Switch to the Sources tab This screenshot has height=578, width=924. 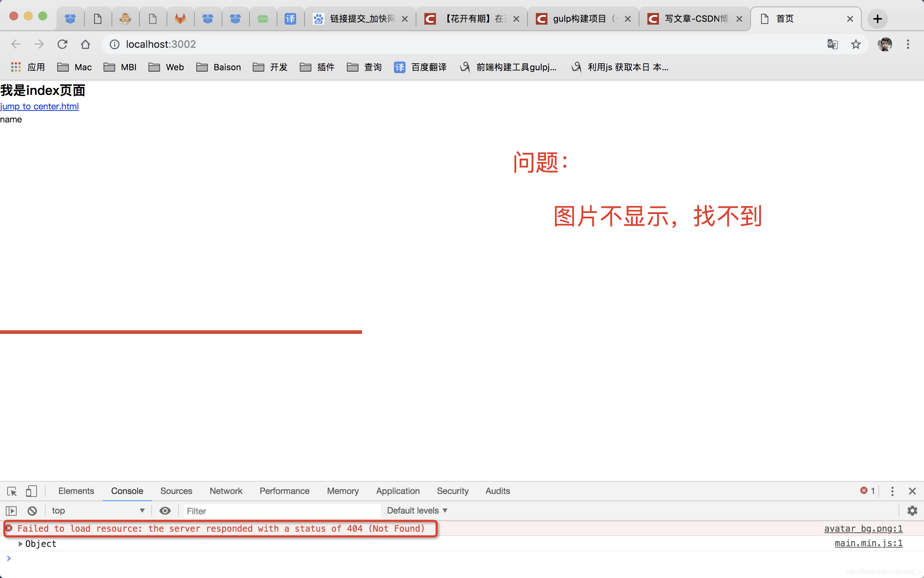(176, 491)
